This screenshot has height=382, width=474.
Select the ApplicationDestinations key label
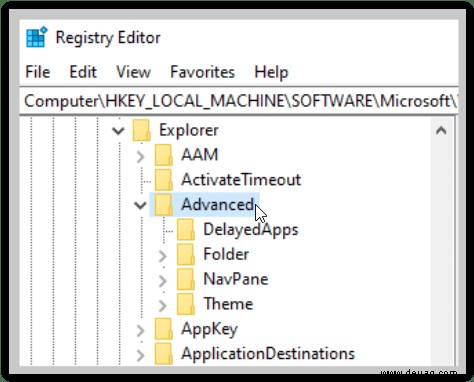[x=268, y=354]
